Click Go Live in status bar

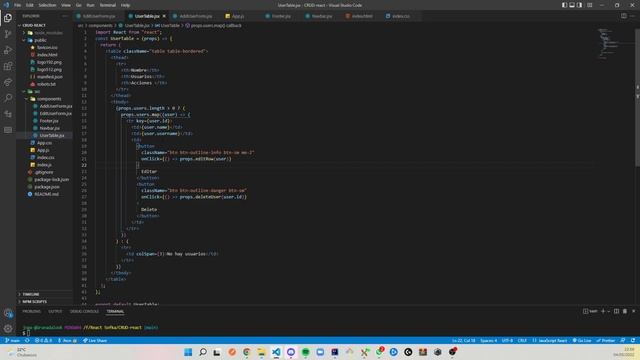coord(582,340)
